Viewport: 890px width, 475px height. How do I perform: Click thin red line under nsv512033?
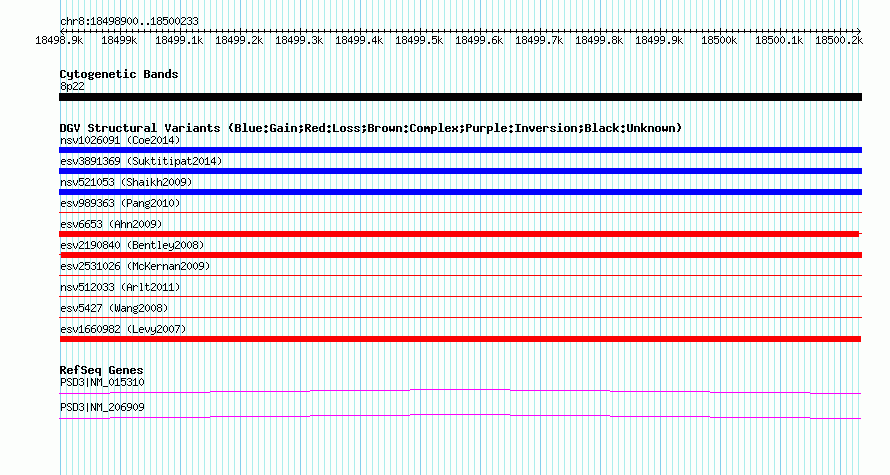(460, 297)
